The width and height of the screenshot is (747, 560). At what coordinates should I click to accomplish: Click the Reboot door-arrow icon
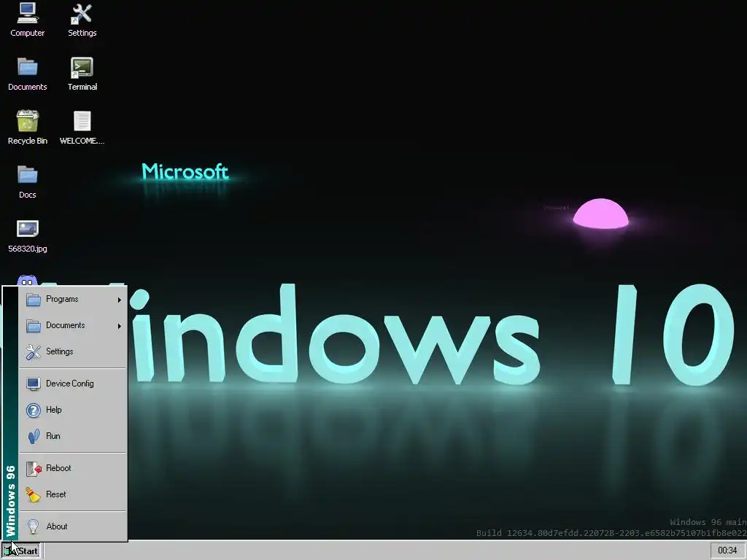click(34, 469)
